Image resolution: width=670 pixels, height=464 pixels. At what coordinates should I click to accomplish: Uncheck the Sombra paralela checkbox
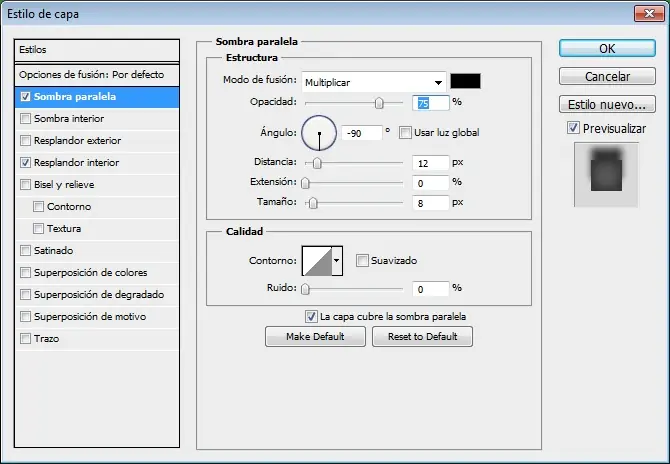[x=26, y=97]
